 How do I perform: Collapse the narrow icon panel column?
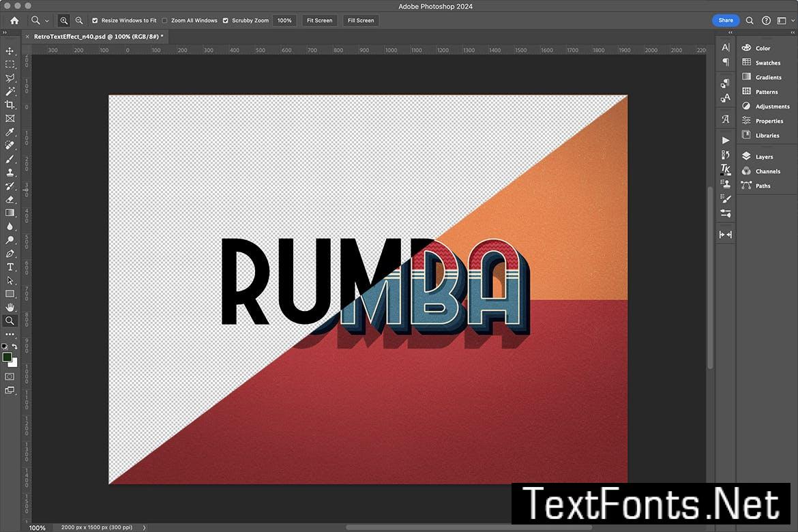730,33
